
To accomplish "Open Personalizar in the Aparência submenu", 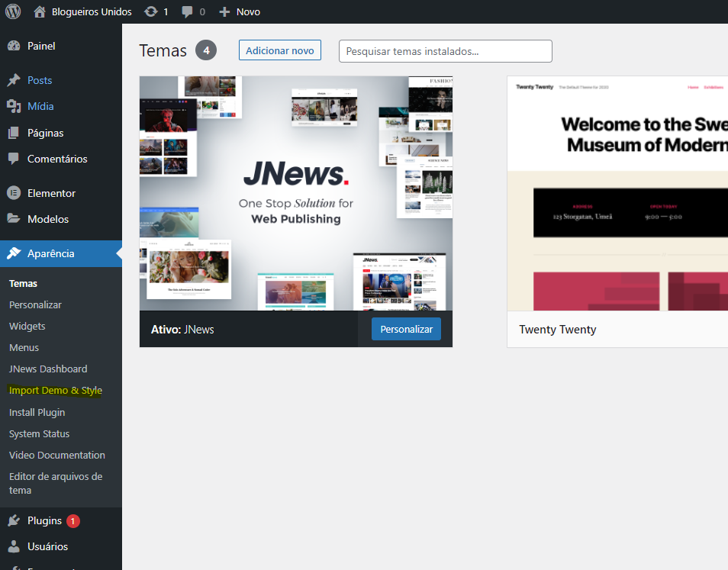I will (x=35, y=305).
